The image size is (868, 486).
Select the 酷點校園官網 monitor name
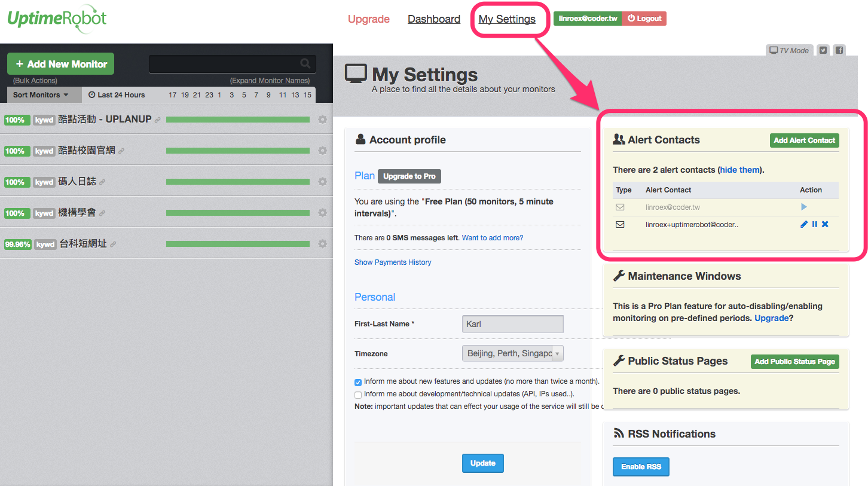tap(87, 151)
